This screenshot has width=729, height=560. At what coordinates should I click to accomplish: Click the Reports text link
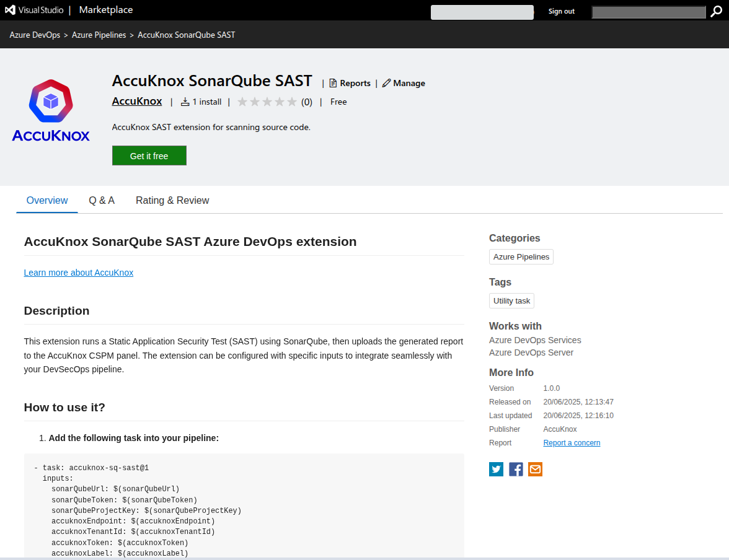355,83
